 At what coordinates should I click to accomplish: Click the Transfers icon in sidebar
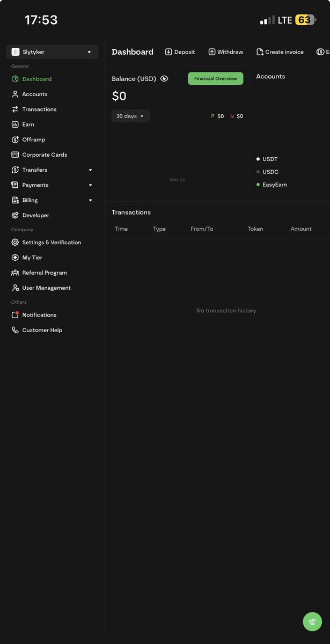tap(15, 170)
